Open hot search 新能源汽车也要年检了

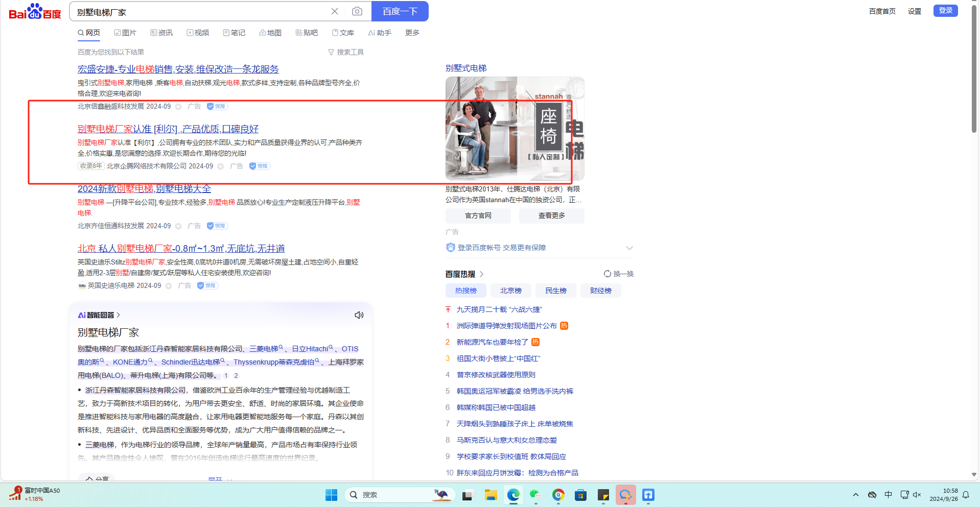click(493, 342)
